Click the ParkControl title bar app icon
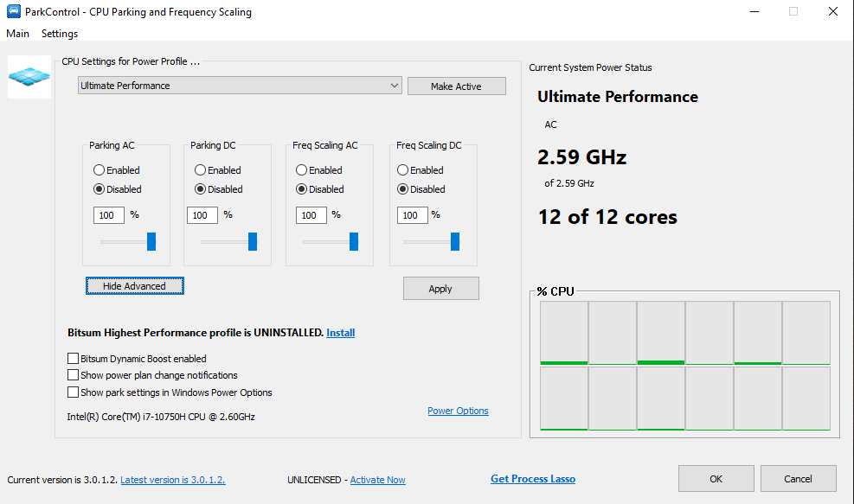The image size is (854, 504). click(x=14, y=11)
